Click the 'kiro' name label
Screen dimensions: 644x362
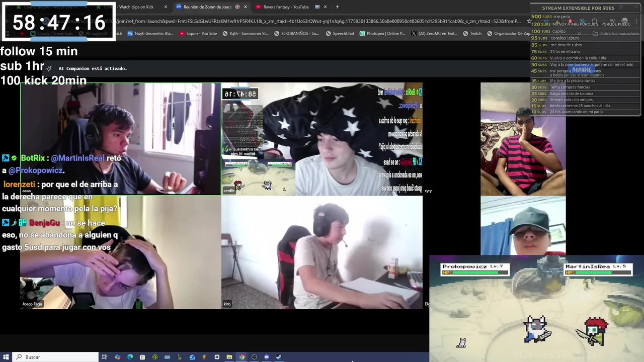click(227, 304)
